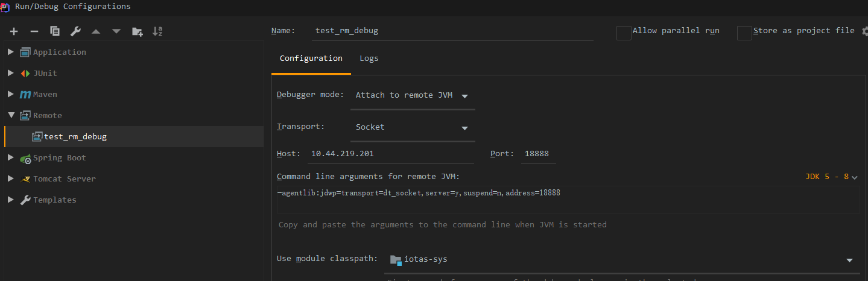
Task: Toggle the Store as project file checkbox
Action: tap(744, 33)
